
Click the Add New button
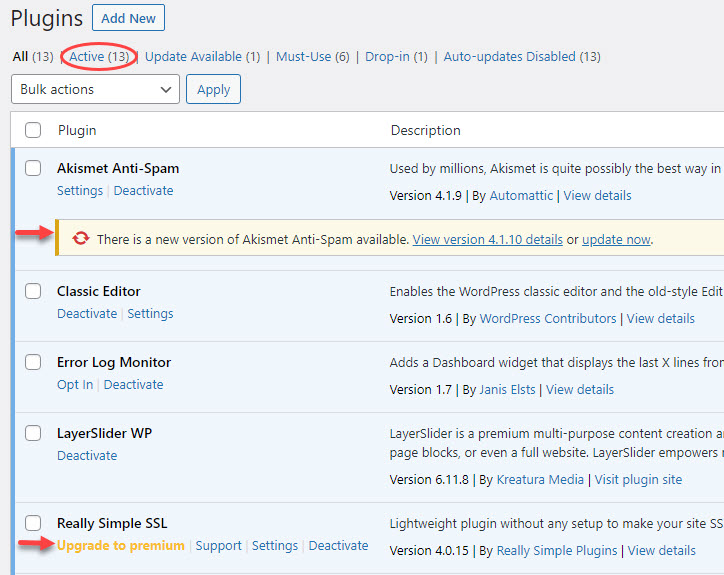coord(128,18)
